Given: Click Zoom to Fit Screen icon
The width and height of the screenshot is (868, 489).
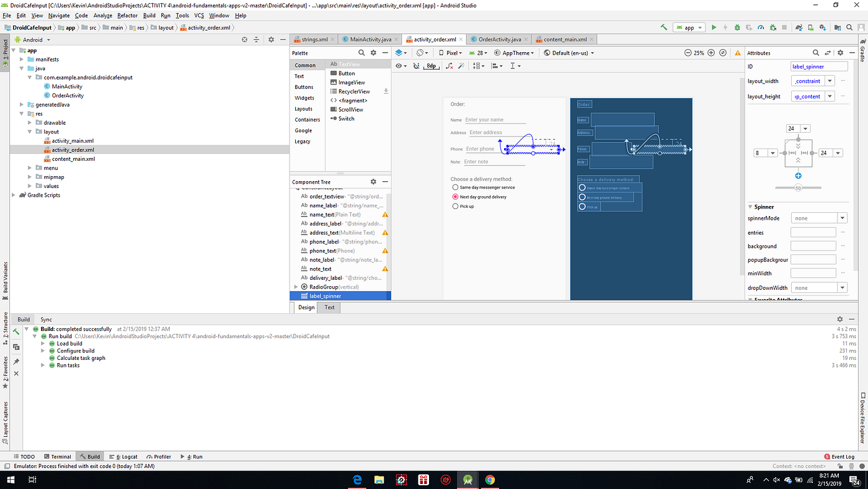Looking at the screenshot, I should (723, 53).
